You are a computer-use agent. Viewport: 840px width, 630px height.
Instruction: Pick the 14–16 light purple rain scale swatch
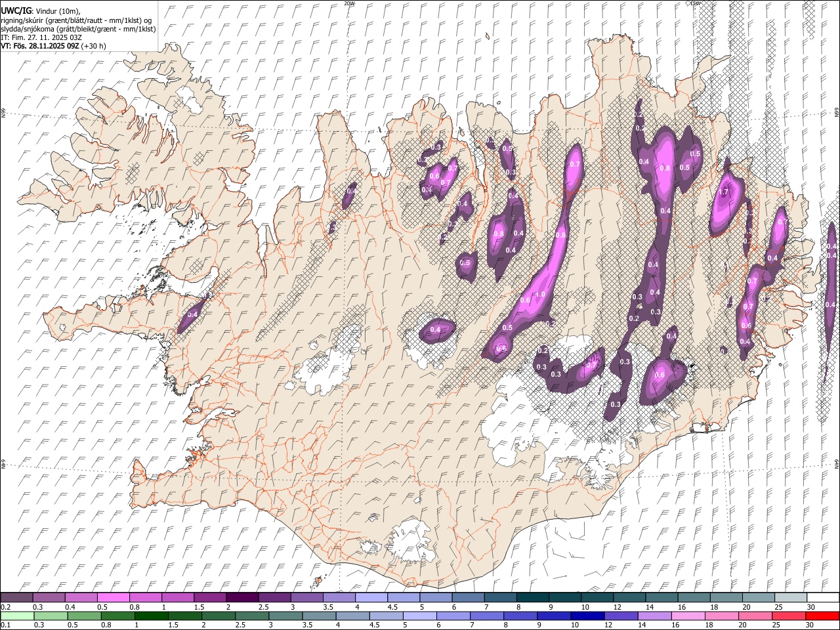tap(654, 616)
